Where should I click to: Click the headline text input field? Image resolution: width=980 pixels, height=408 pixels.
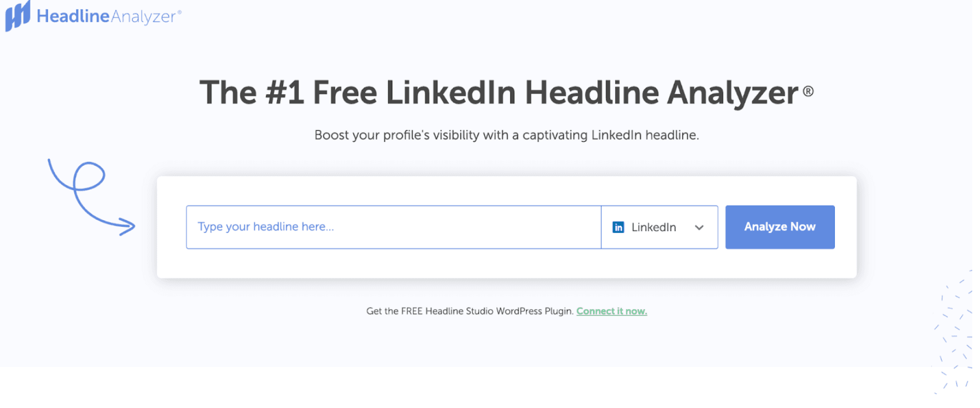coord(393,227)
